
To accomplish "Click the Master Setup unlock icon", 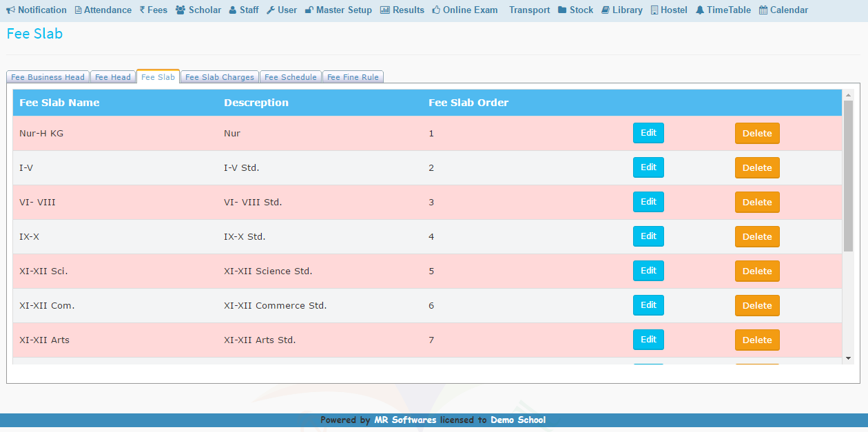I will pyautogui.click(x=309, y=10).
